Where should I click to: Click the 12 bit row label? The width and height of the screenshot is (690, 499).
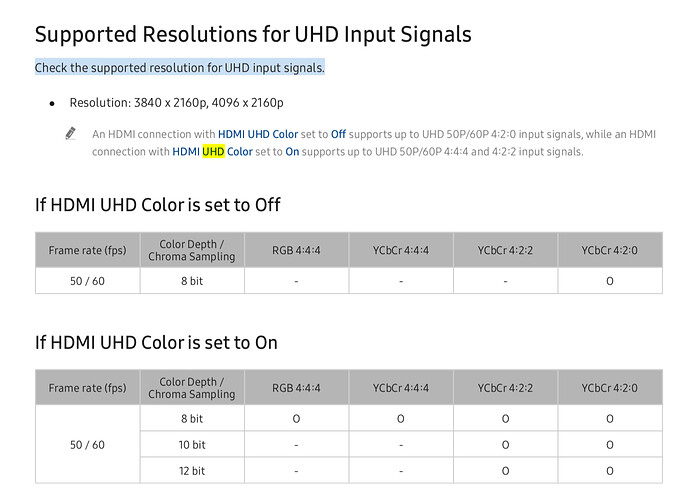pyautogui.click(x=192, y=471)
